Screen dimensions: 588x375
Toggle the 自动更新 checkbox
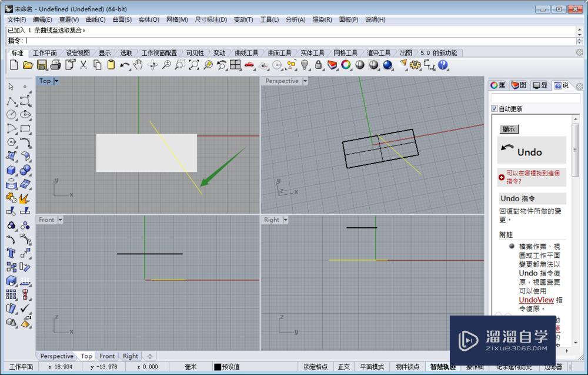point(495,108)
